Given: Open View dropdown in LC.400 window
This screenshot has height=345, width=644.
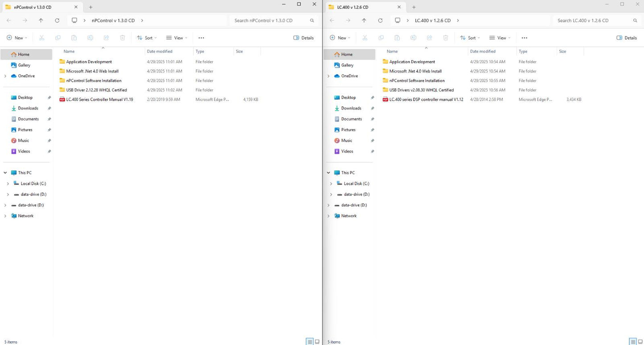Looking at the screenshot, I should 500,38.
